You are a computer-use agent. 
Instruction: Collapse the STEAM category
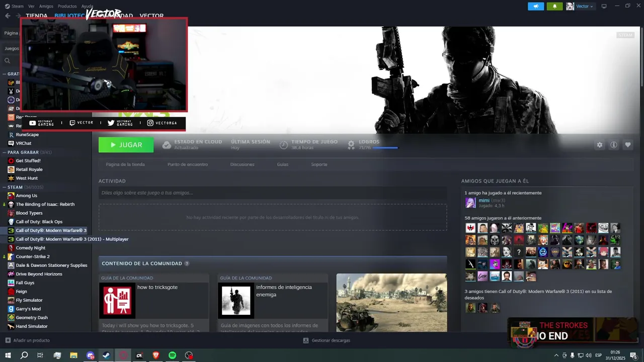pyautogui.click(x=5, y=187)
